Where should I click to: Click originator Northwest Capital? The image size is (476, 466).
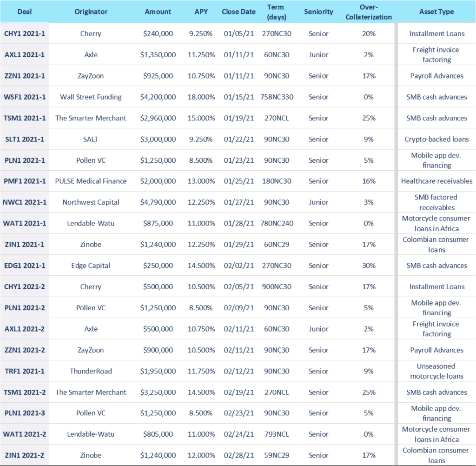tap(91, 202)
